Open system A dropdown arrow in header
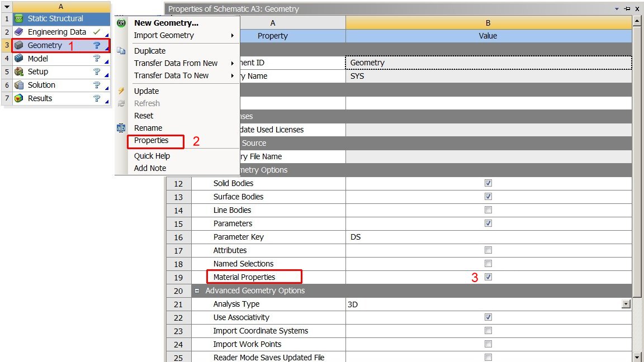This screenshot has height=362, width=644. click(7, 7)
